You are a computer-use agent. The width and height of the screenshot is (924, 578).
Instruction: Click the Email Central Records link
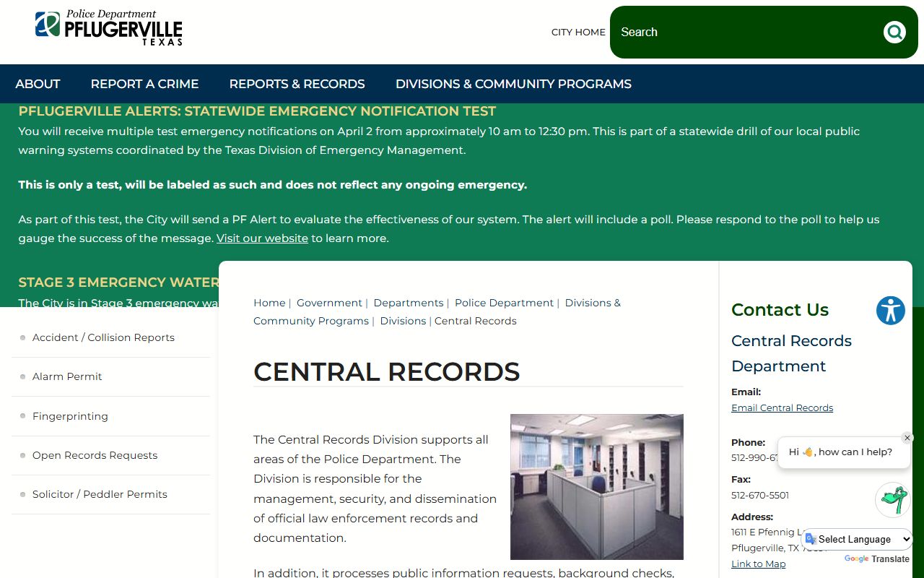[782, 407]
